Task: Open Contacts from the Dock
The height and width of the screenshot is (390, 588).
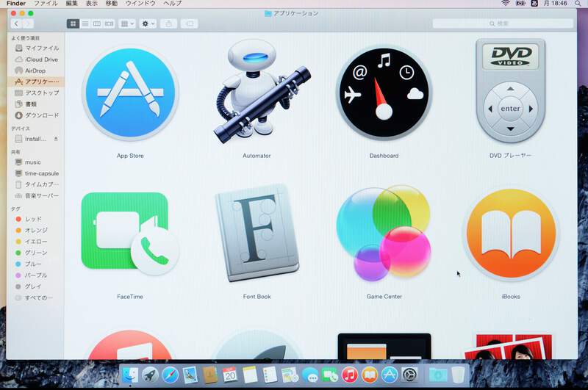Action: [210, 375]
